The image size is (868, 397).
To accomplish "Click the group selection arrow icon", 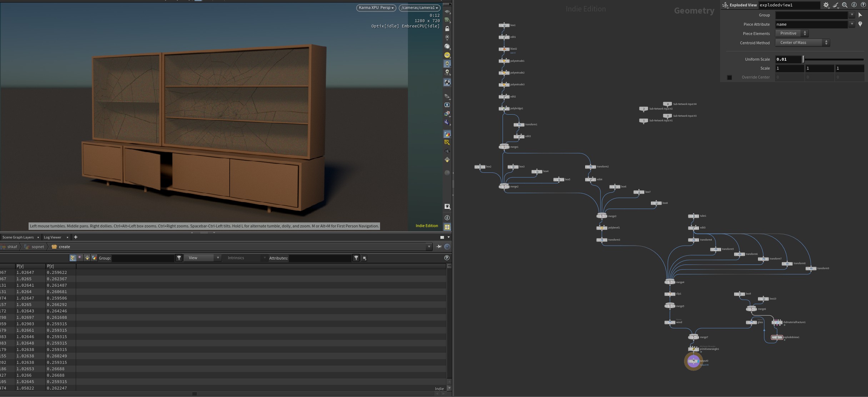I will pos(860,15).
